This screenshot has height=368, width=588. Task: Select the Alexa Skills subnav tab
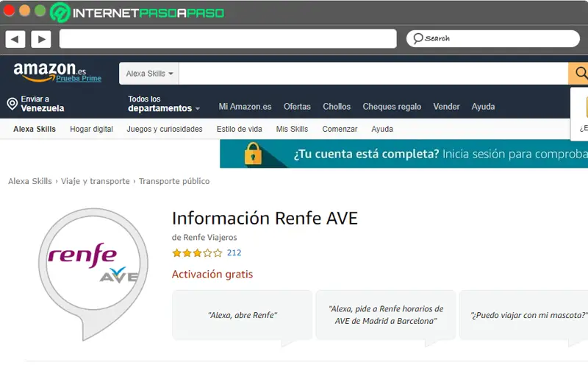point(35,130)
